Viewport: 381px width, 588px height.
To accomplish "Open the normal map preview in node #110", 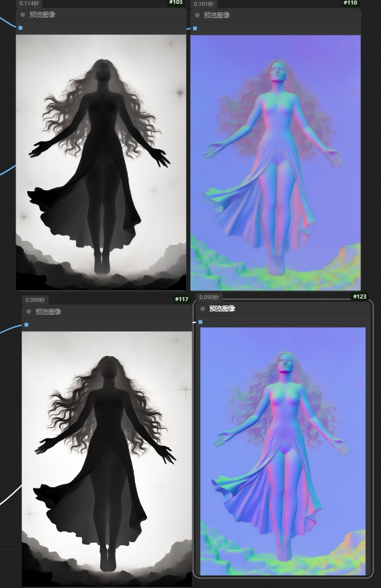I will click(275, 163).
